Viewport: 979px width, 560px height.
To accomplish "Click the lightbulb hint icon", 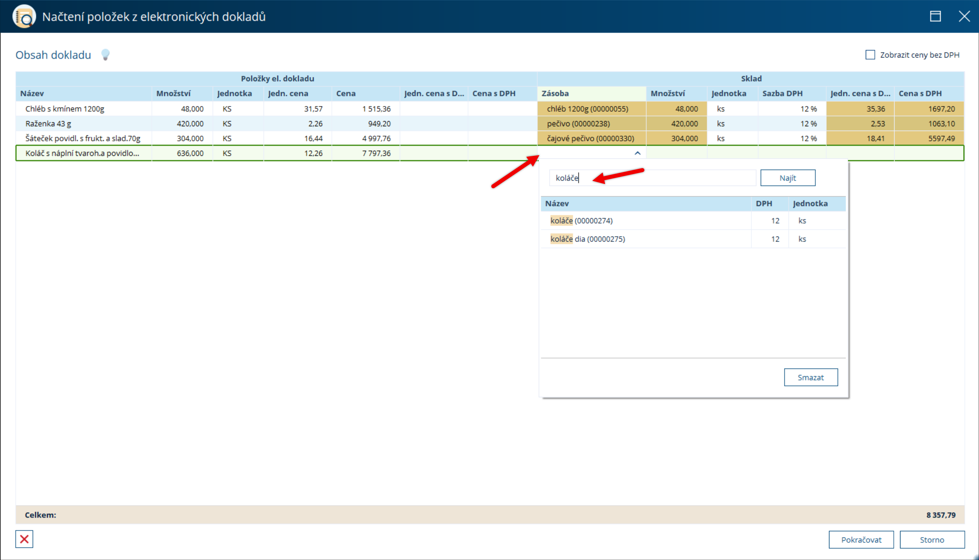I will (105, 54).
